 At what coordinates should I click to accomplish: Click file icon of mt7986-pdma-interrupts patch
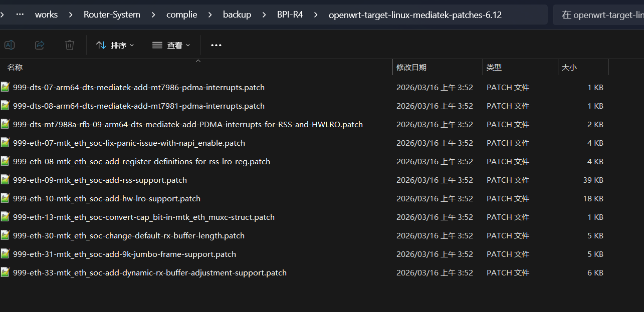point(5,87)
